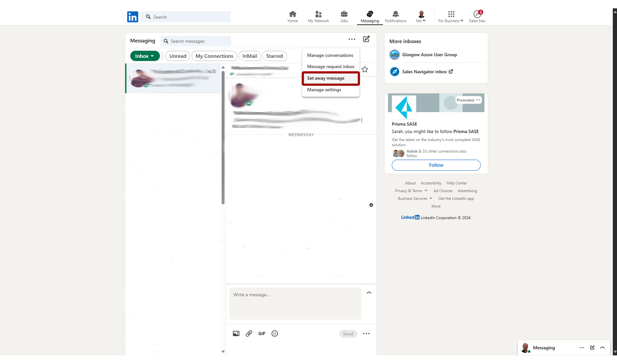This screenshot has height=364, width=617.
Task: Select the Jobs briefcase icon
Action: coord(344,14)
